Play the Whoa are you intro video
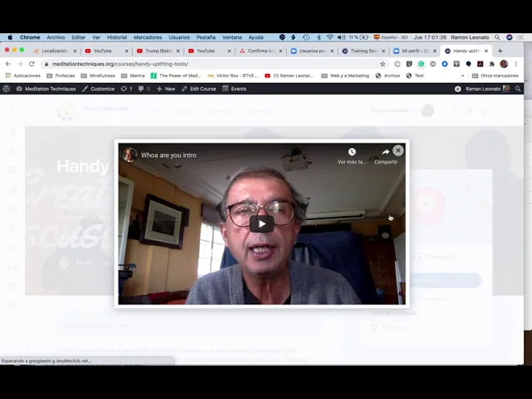This screenshot has width=532, height=399. pos(262,224)
